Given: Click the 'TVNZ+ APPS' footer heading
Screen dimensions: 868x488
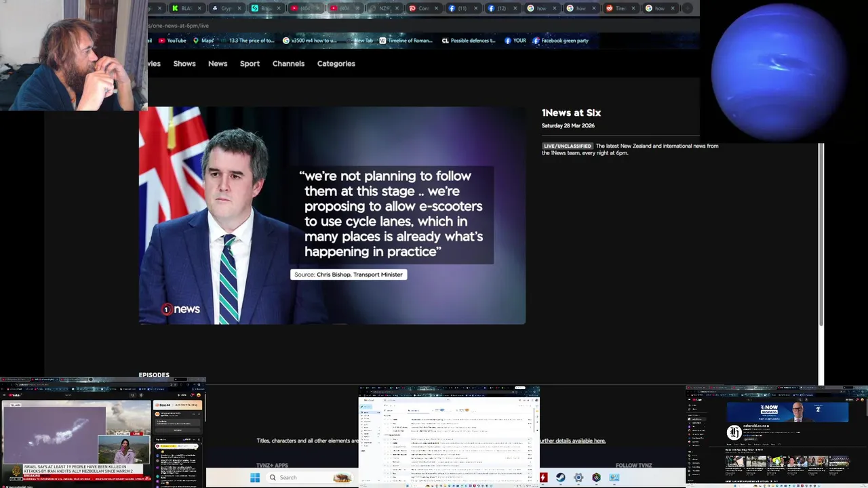Looking at the screenshot, I should click(272, 466).
